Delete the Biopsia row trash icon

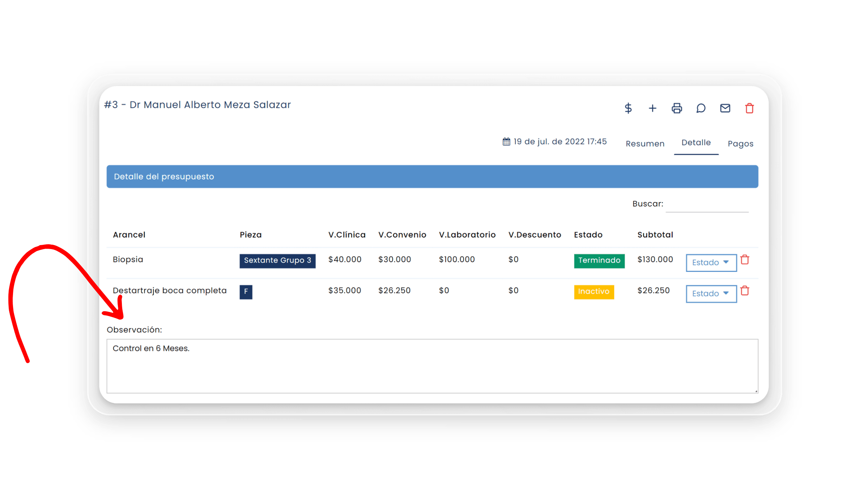tap(745, 260)
